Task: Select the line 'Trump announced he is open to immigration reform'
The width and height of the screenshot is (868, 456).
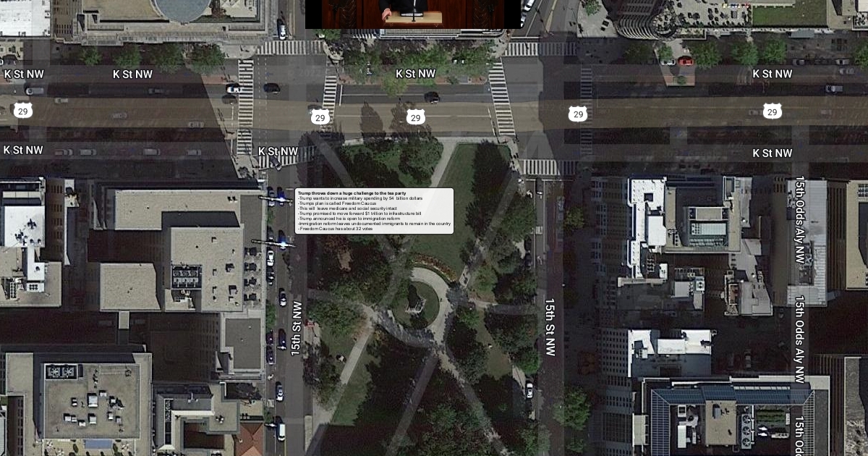Action: [349, 219]
